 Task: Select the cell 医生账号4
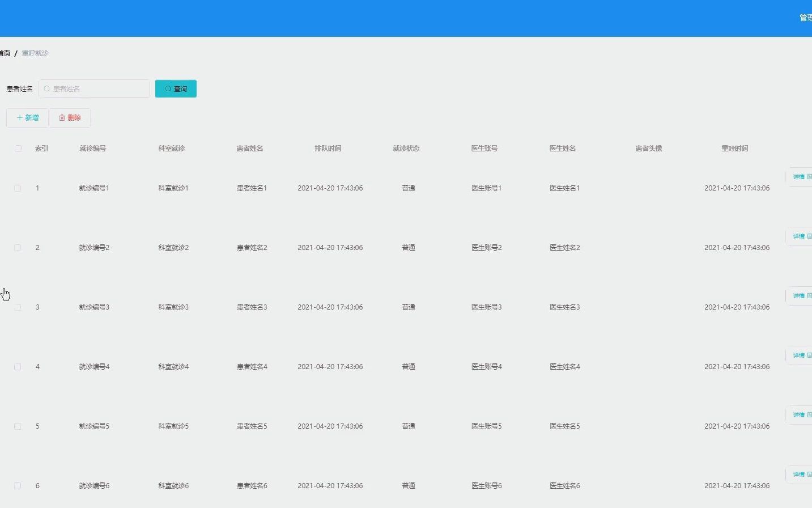click(486, 367)
